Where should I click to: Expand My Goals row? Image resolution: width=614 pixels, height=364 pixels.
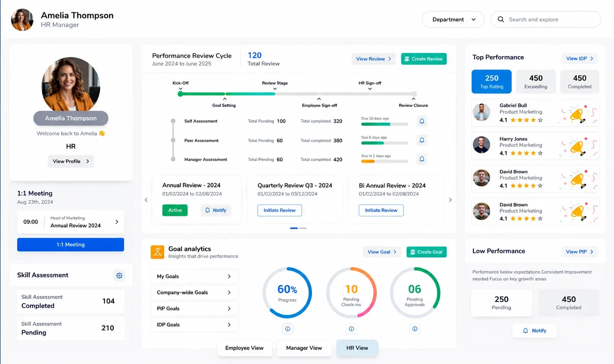click(194, 276)
